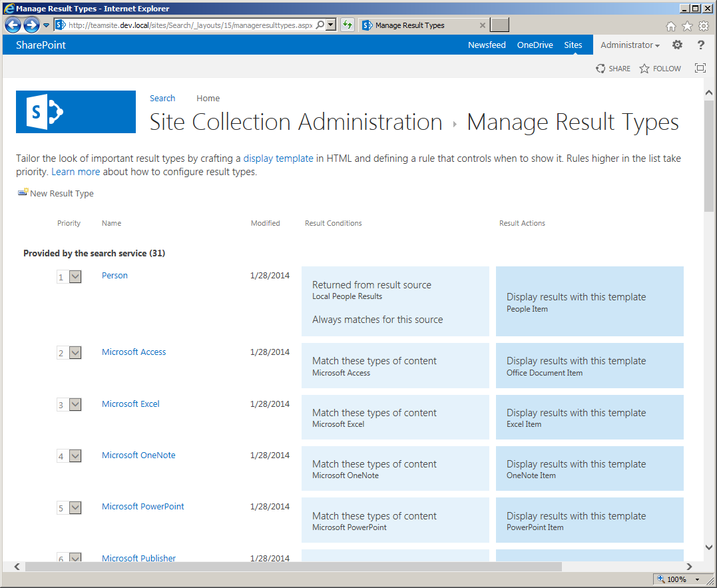Open priority dropdown for Microsoft PowerPoint
This screenshot has height=588, width=717.
pyautogui.click(x=75, y=508)
